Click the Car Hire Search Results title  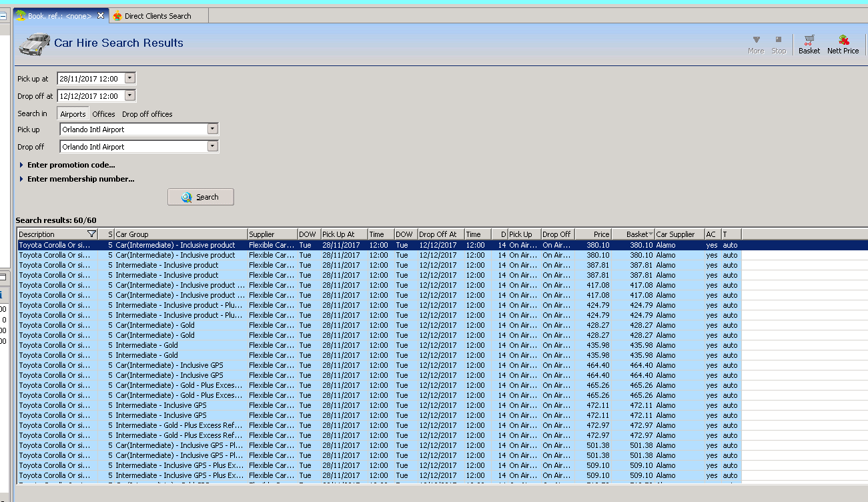coord(119,43)
